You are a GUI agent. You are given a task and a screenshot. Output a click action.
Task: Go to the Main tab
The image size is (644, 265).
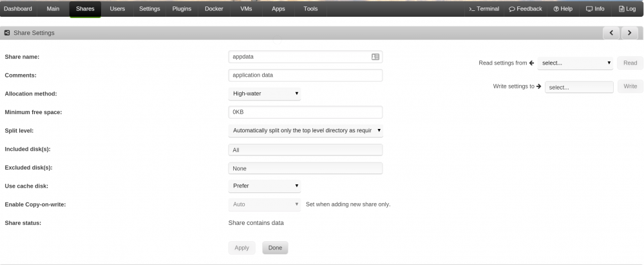53,8
